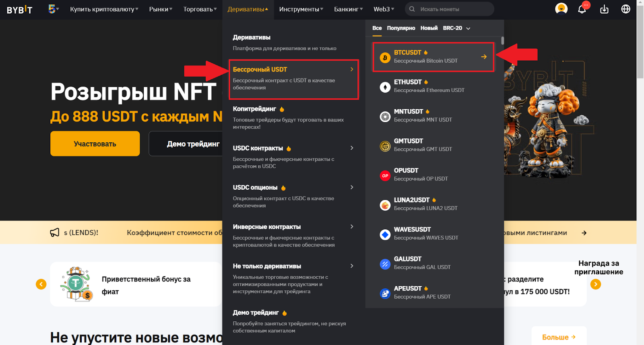Select the Все filter tab
The image size is (644, 345).
coord(377,28)
